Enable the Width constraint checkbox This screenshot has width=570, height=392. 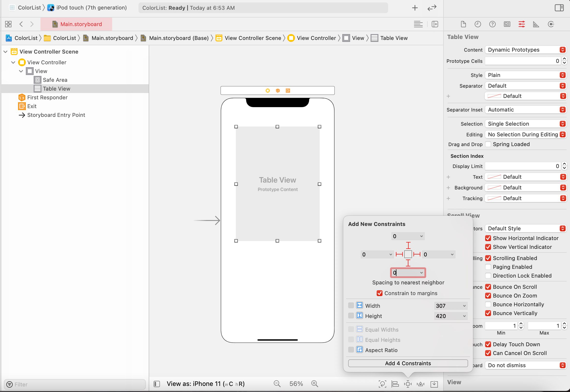click(x=351, y=306)
